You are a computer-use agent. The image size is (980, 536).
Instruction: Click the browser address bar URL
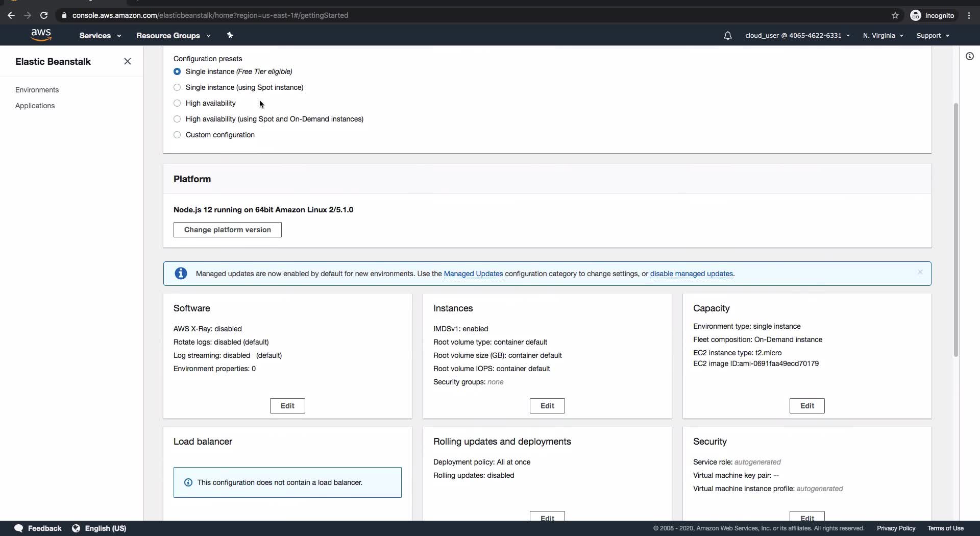coord(210,15)
